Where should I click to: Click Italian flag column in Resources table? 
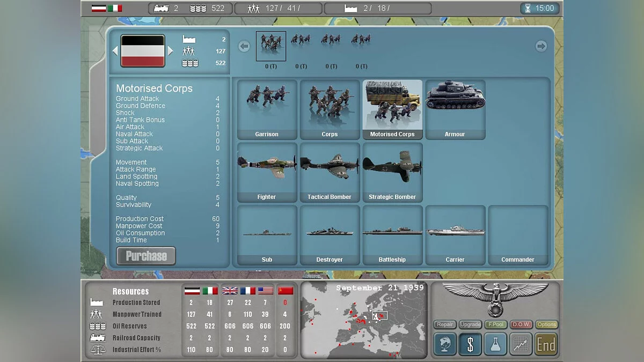click(x=210, y=291)
